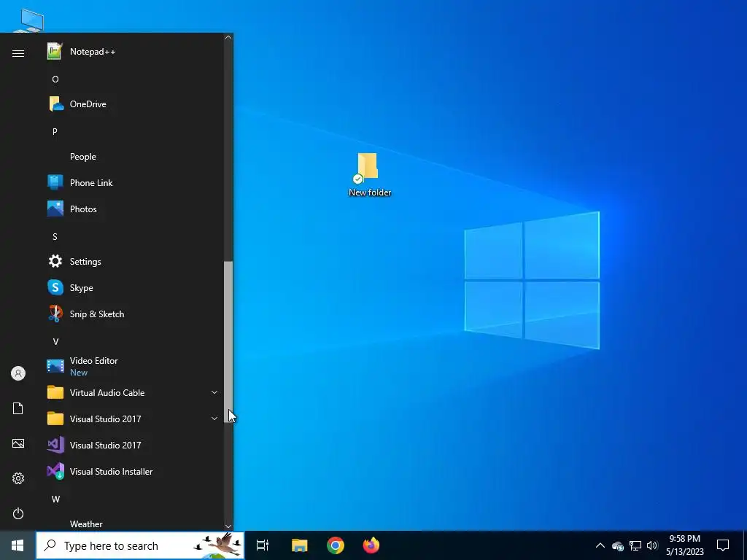Open File Explorer from taskbar
This screenshot has width=747, height=560.
coord(300,545)
